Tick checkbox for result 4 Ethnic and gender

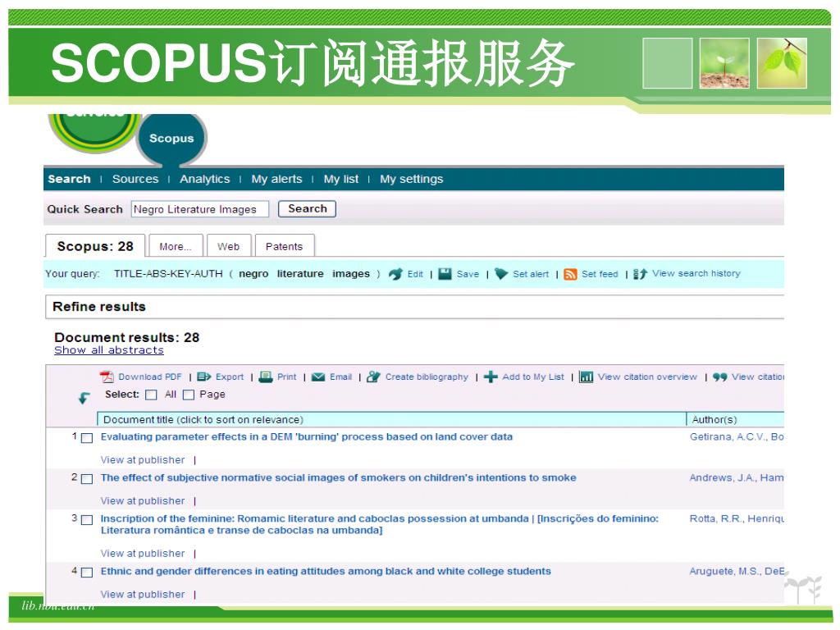[87, 572]
